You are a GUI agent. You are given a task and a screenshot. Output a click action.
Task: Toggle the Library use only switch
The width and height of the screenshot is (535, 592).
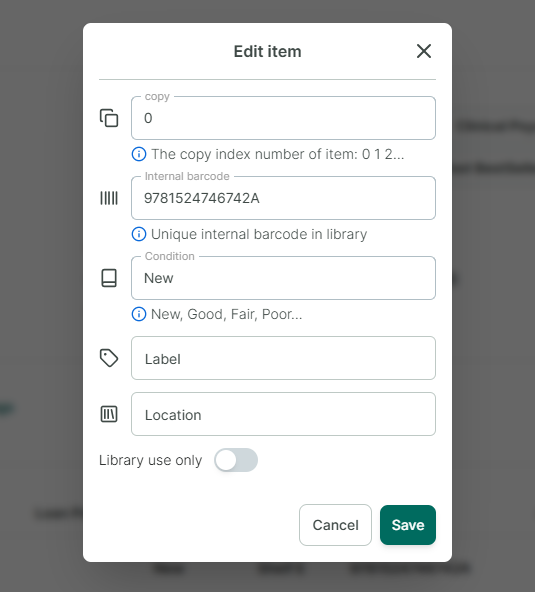236,460
